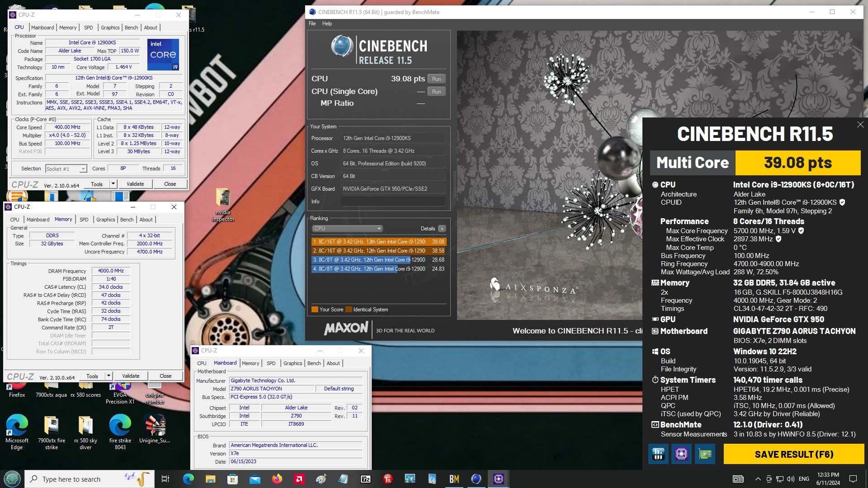This screenshot has width=868, height=488.
Task: Switch to Graphics tab in top CPU-Z window
Action: 110,28
